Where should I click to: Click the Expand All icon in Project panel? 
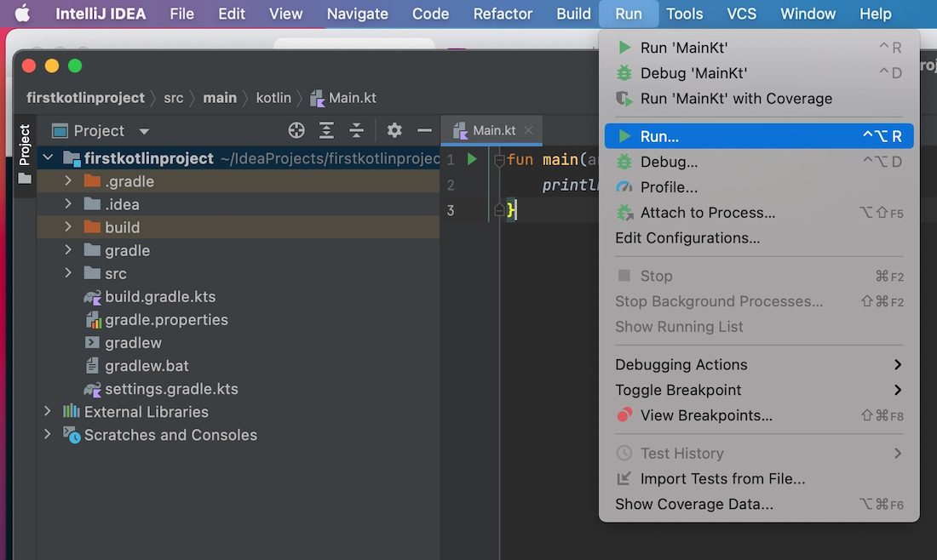pyautogui.click(x=326, y=130)
